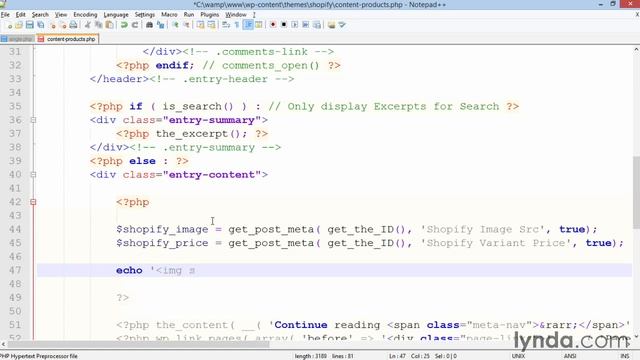
Task: Open the Settings menu
Action: click(145, 15)
